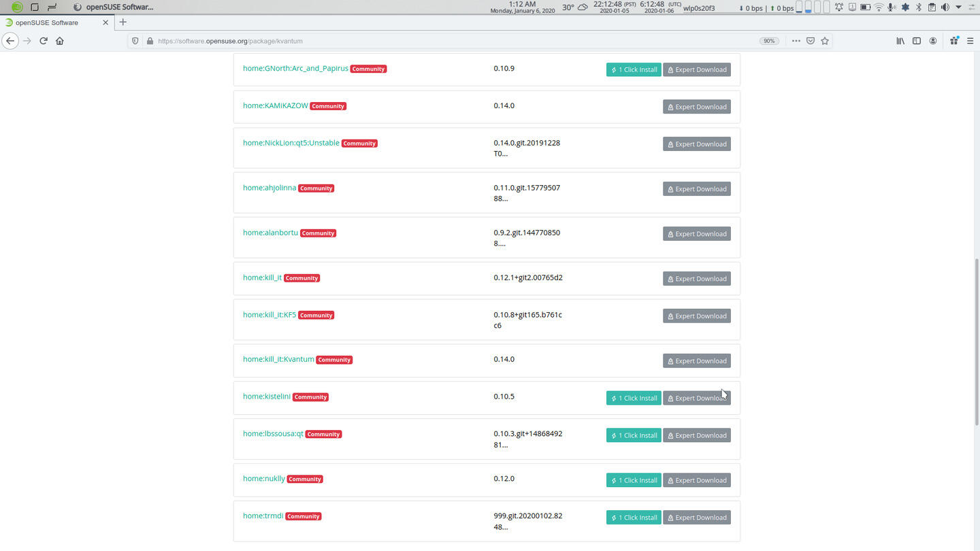Open the What's New gift icon

[x=954, y=41]
